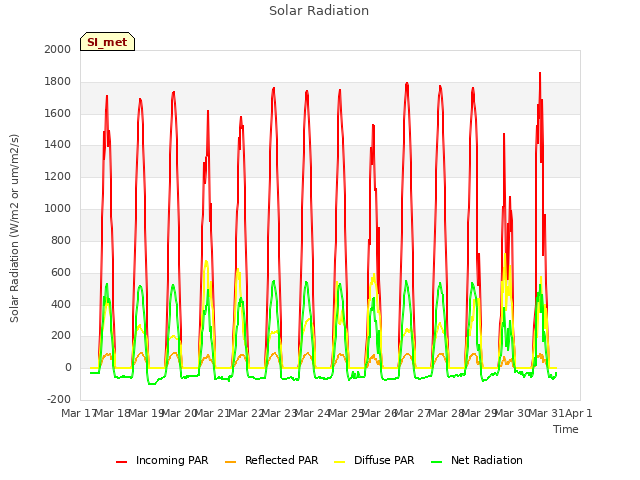Screen dimensions: 640x480
Task: Toggle Diffuse PAR legend entry
Action: click(374, 460)
